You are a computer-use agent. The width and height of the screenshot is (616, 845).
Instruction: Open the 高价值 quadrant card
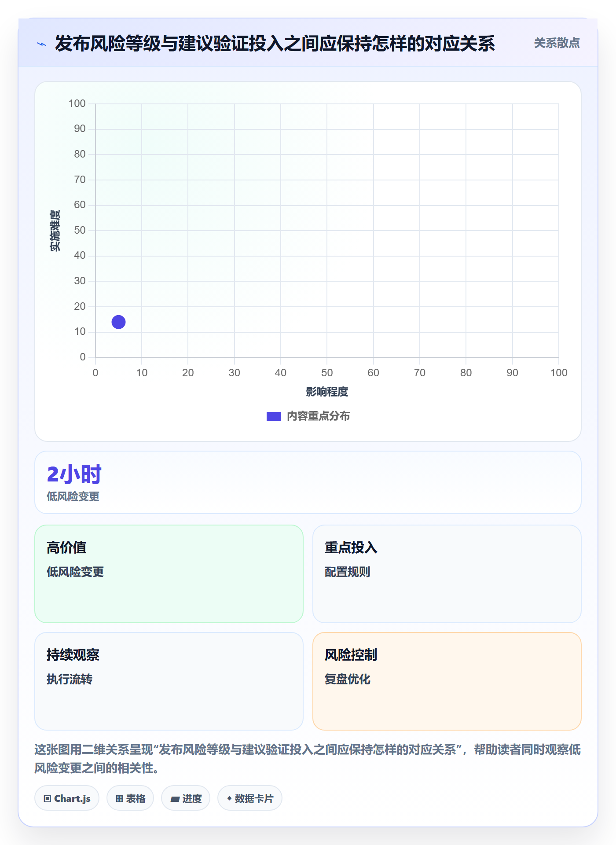coord(169,574)
